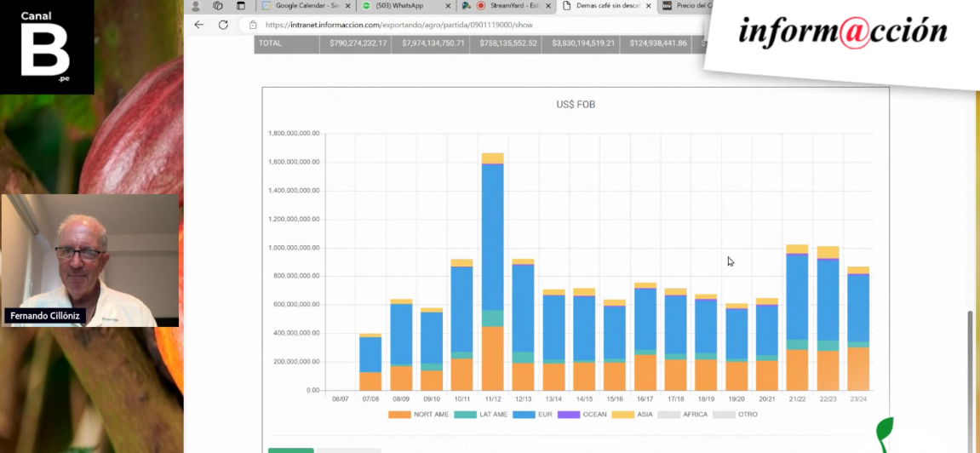The image size is (980, 453).
Task: Open the vertical tabs panel icon
Action: click(241, 6)
